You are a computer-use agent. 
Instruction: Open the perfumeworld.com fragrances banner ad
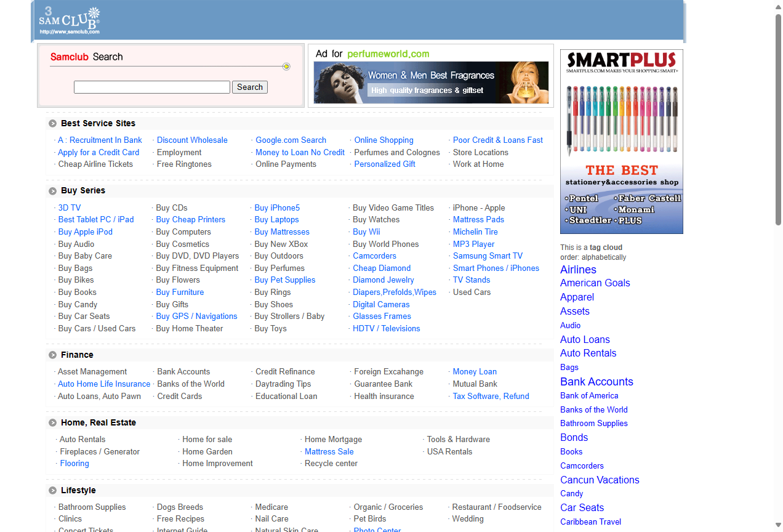point(431,83)
